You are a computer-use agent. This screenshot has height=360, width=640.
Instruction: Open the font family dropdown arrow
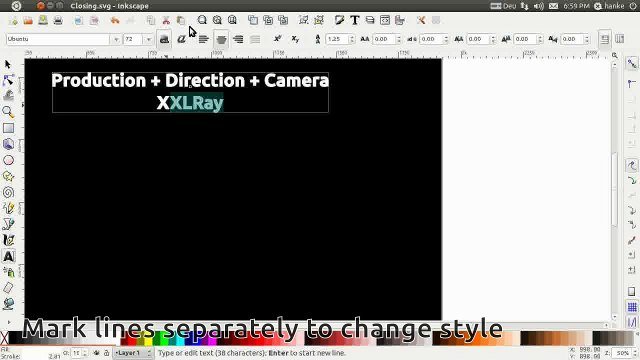point(116,39)
